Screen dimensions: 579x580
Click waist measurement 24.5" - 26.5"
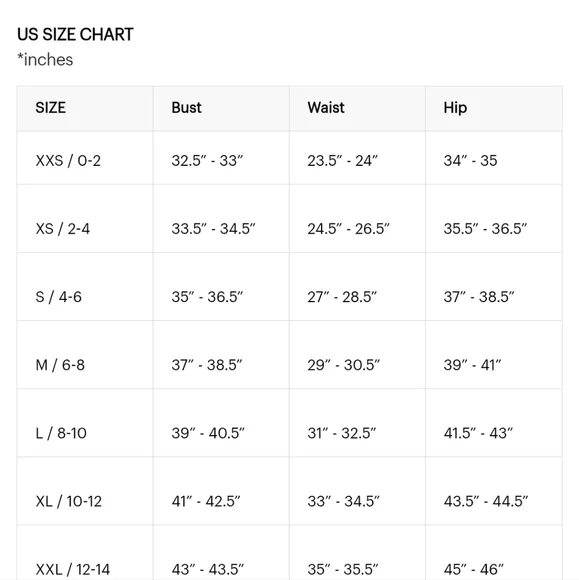pyautogui.click(x=349, y=229)
